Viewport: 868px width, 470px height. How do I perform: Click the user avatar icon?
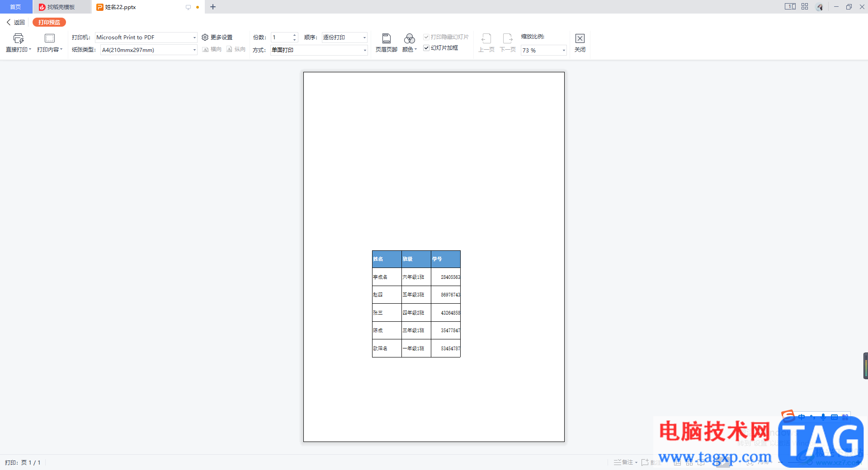820,7
